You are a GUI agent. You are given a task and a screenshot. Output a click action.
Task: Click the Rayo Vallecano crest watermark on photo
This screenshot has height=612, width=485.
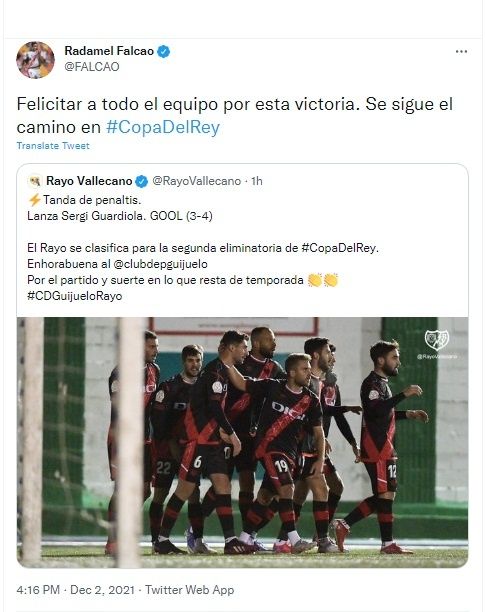click(x=437, y=341)
